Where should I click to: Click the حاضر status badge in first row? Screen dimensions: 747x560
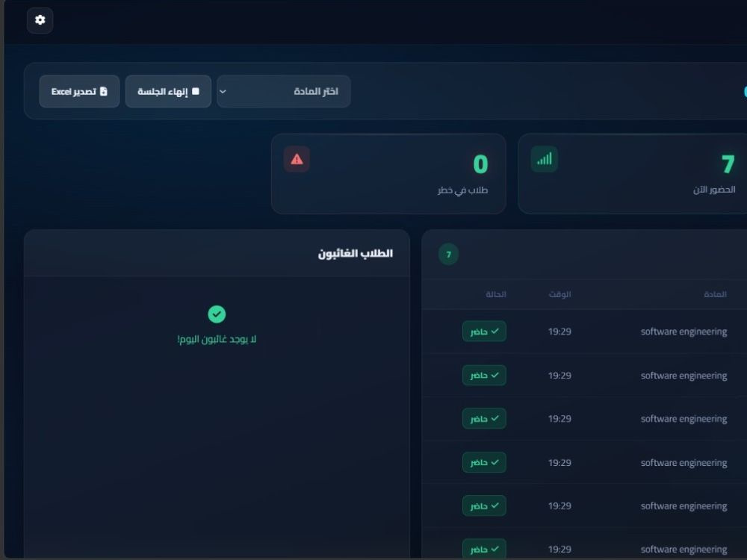tap(484, 332)
